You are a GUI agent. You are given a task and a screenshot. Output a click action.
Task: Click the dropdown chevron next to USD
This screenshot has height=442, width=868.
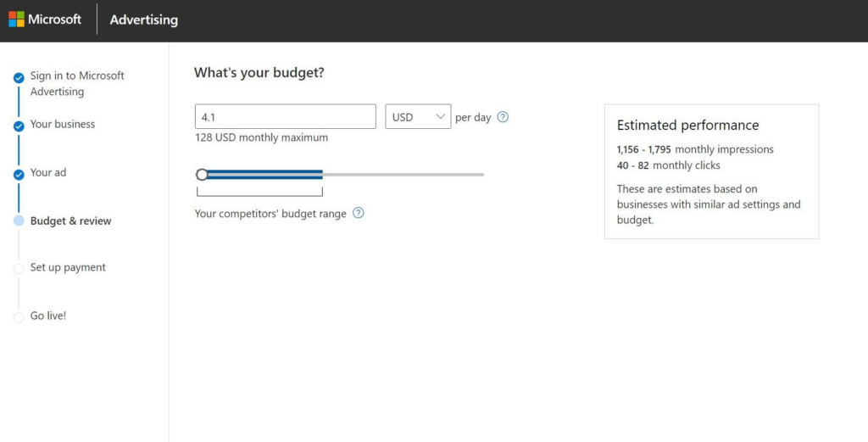pyautogui.click(x=441, y=117)
